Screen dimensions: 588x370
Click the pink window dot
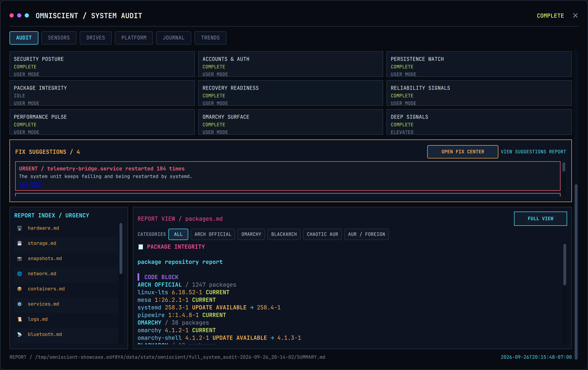click(11, 16)
